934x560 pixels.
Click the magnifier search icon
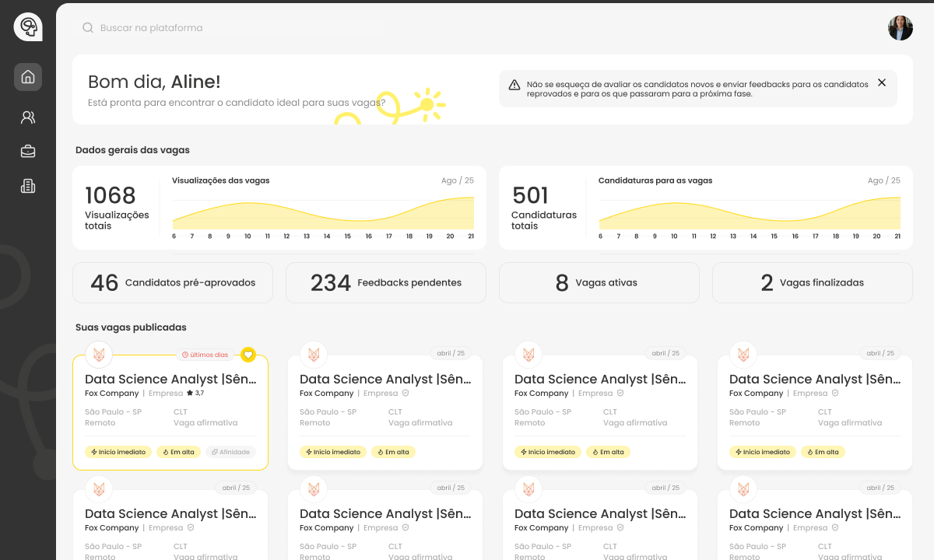click(x=88, y=28)
